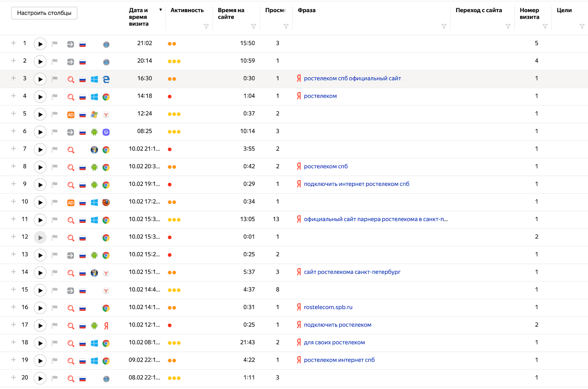
Task: Click search traffic source icon in visit 3
Action: point(71,80)
